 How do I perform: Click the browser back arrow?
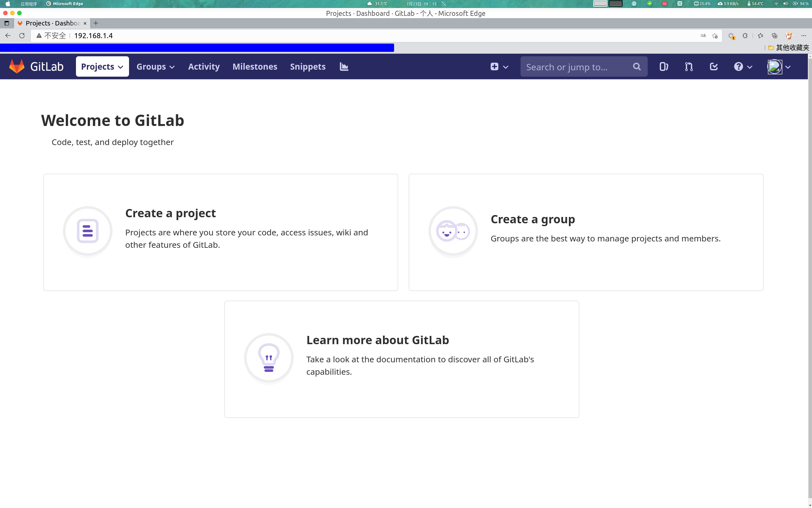[8, 36]
